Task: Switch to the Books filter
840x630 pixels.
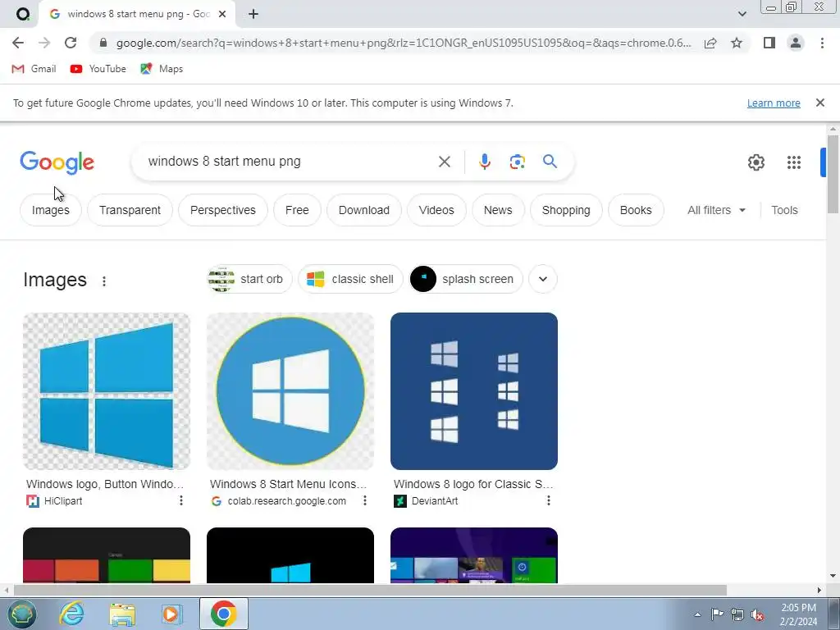Action: 636,210
